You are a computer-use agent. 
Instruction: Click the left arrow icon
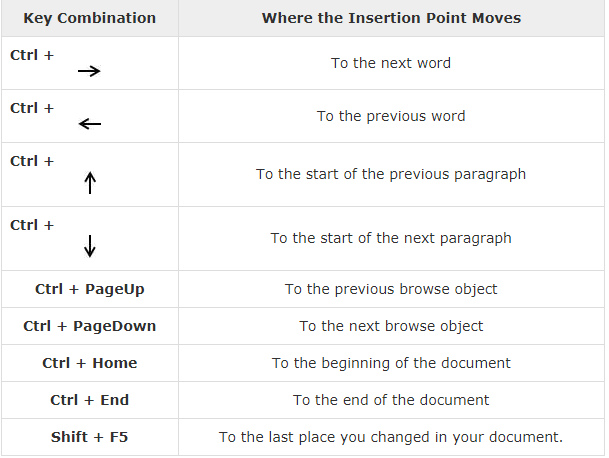click(x=90, y=124)
